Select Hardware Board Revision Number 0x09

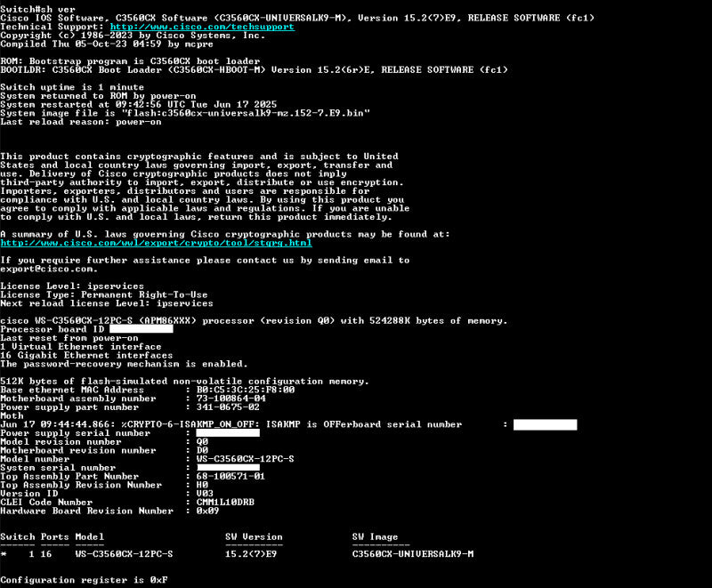tap(207, 511)
